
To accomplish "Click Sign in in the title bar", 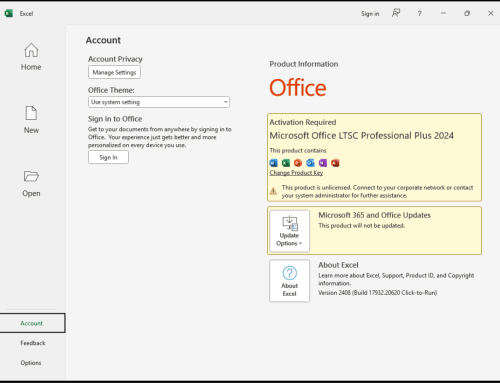I will click(x=370, y=14).
